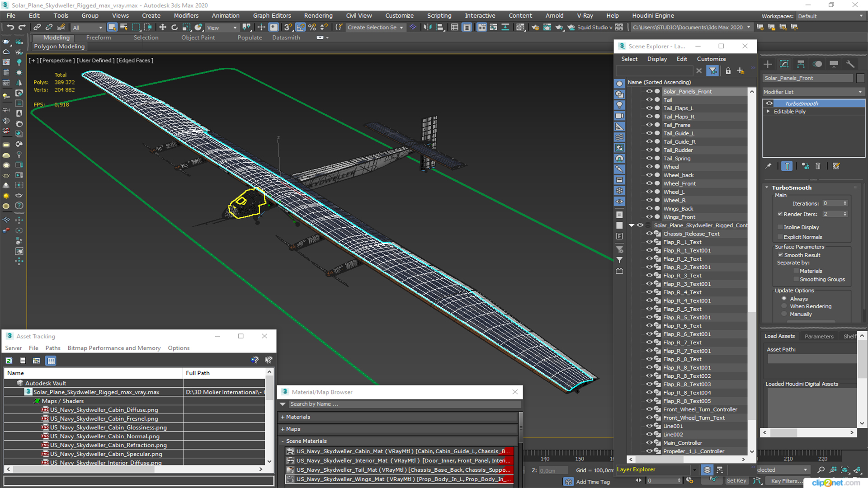This screenshot has width=868, height=488.
Task: Select the When Rendering update option
Action: pyautogui.click(x=784, y=306)
